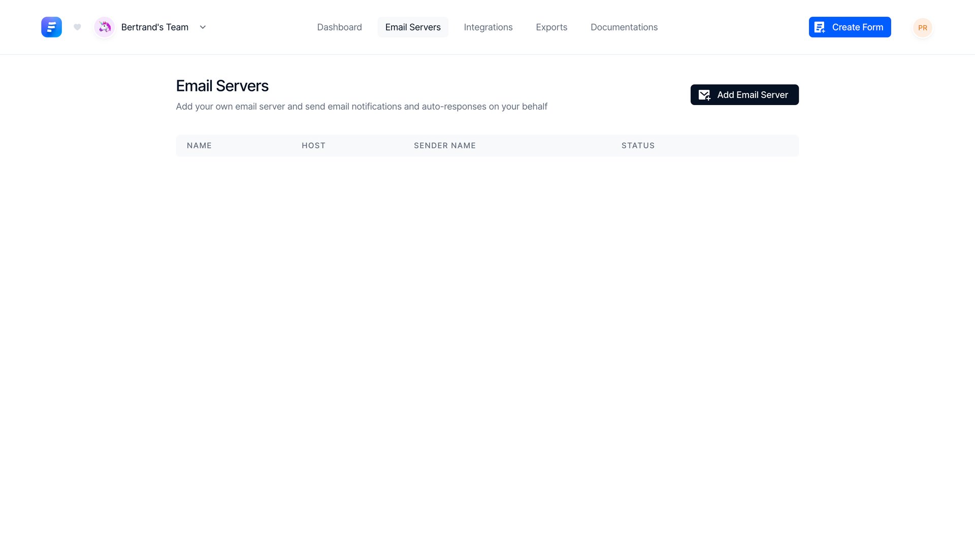Select the Email Servers tab
This screenshot has height=560, width=975.
pos(413,27)
